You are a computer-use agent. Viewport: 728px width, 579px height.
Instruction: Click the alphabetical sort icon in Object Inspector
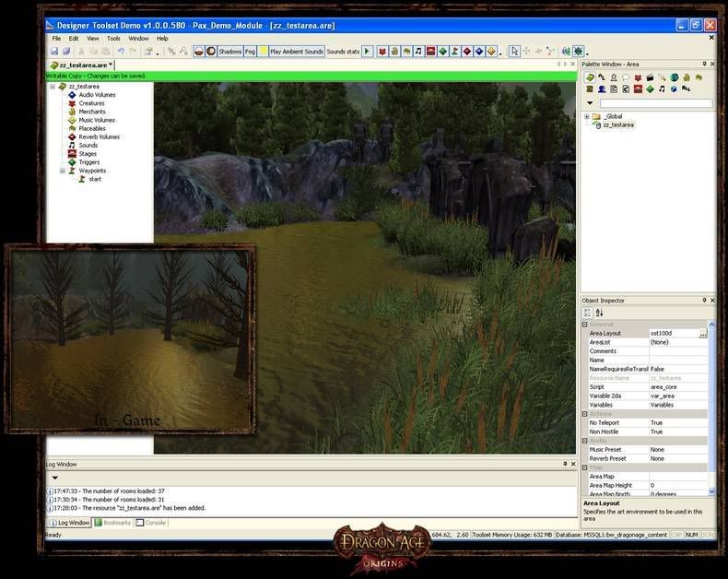click(599, 313)
